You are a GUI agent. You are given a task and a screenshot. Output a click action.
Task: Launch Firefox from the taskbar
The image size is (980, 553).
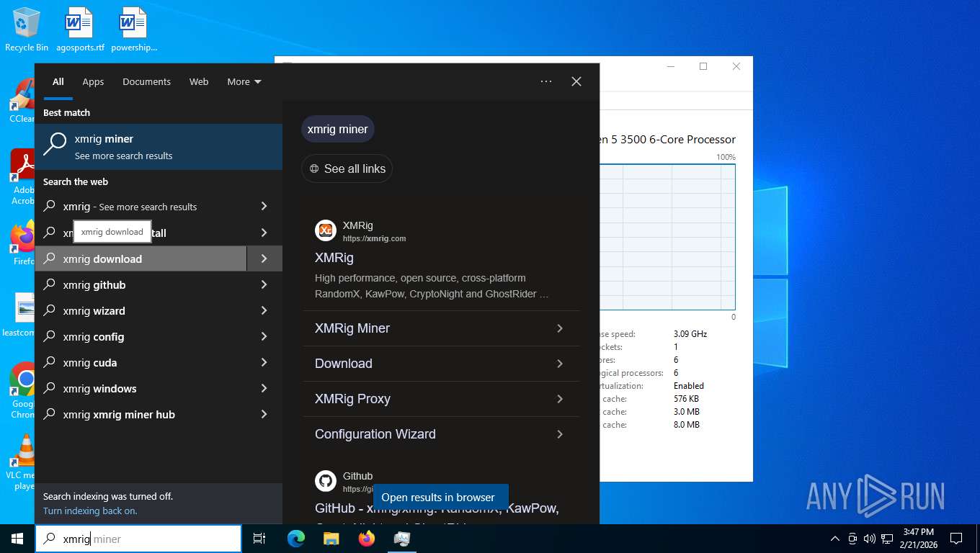tap(367, 539)
